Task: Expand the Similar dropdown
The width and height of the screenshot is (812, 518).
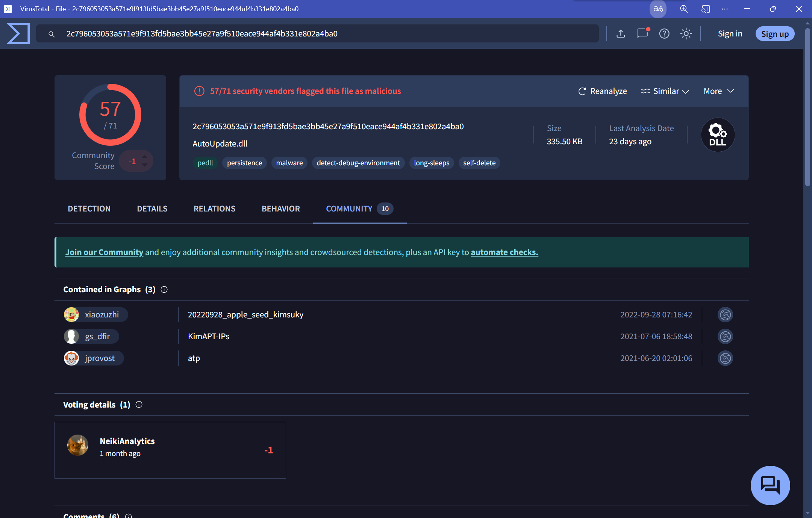Action: click(x=665, y=91)
